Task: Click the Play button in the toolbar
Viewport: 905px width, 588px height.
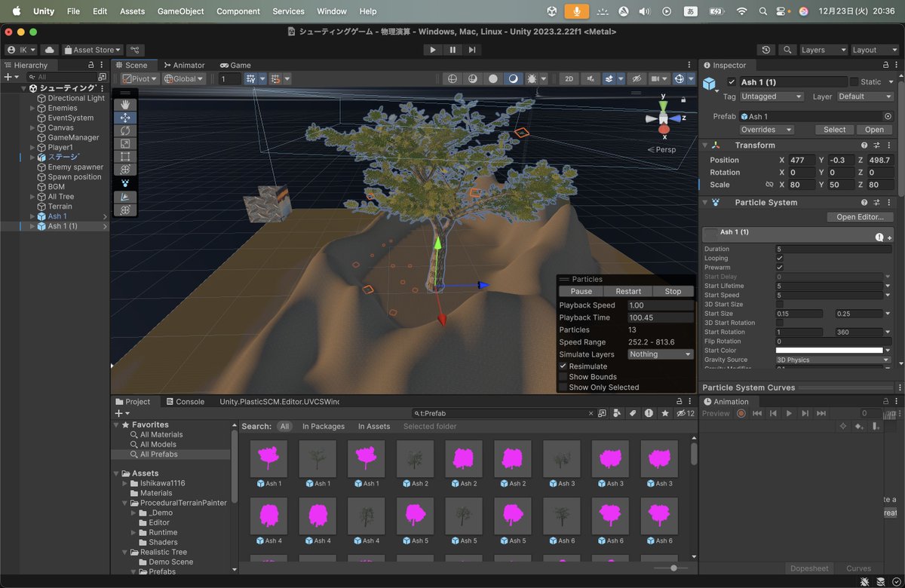Action: 433,50
